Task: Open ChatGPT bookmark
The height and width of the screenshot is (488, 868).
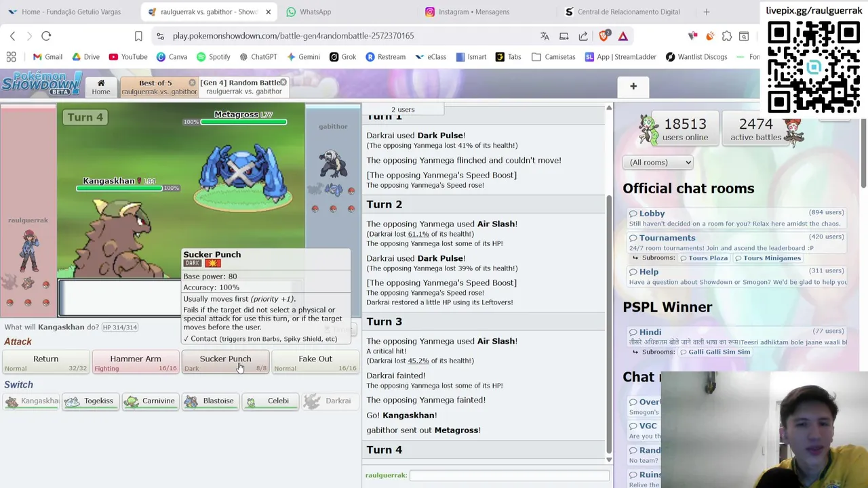Action: [x=257, y=57]
